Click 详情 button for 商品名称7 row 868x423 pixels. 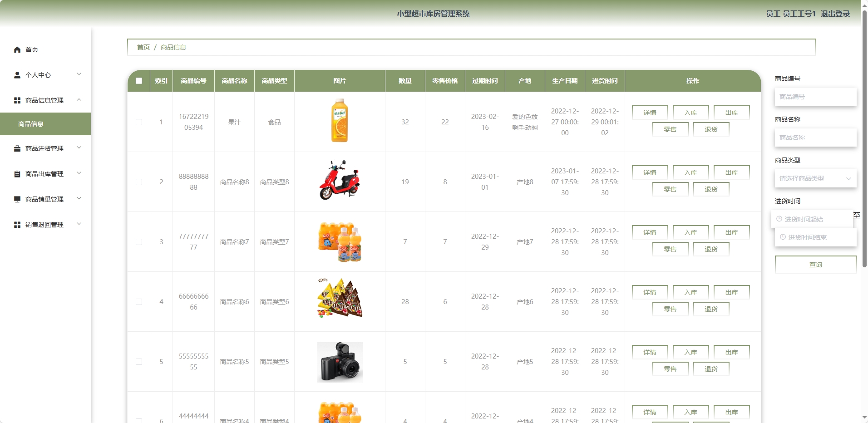pyautogui.click(x=650, y=232)
